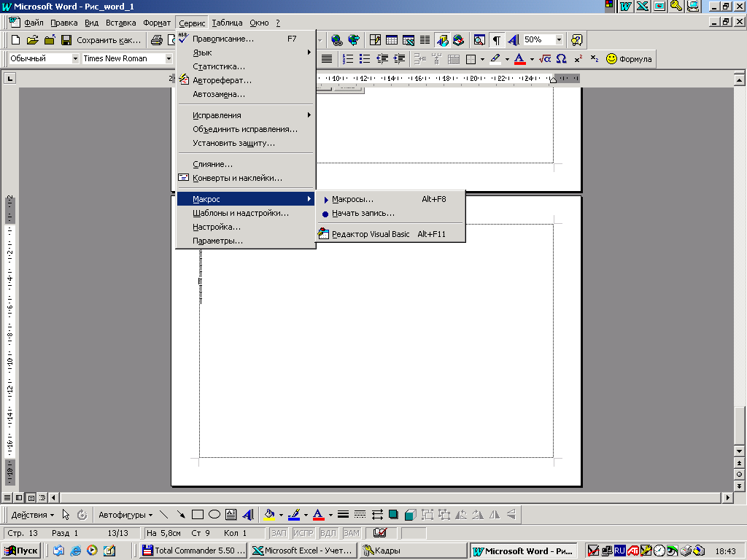This screenshot has height=560, width=747.
Task: Click the Формула smiley button
Action: pyautogui.click(x=629, y=58)
